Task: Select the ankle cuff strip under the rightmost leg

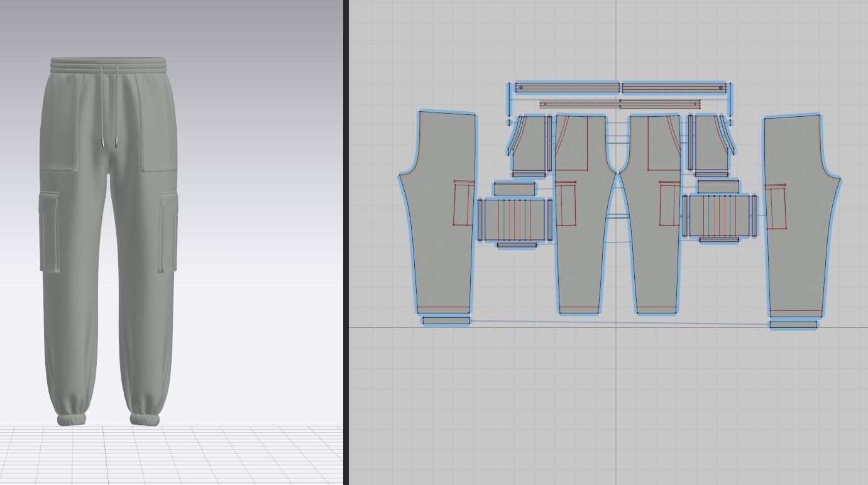Action: click(793, 325)
